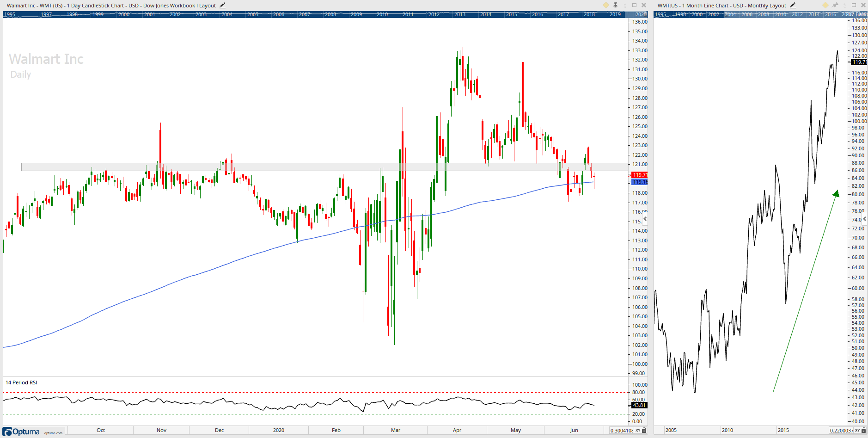Viewport: 868px width, 438px height.
Task: Click the 1995 label in the daily overview timeline
Action: 10,14
